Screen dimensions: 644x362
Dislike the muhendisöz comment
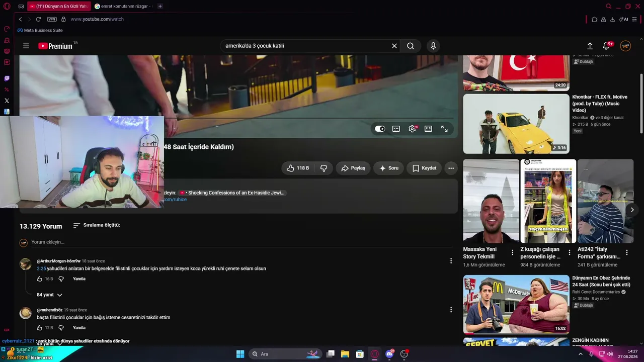(x=61, y=328)
